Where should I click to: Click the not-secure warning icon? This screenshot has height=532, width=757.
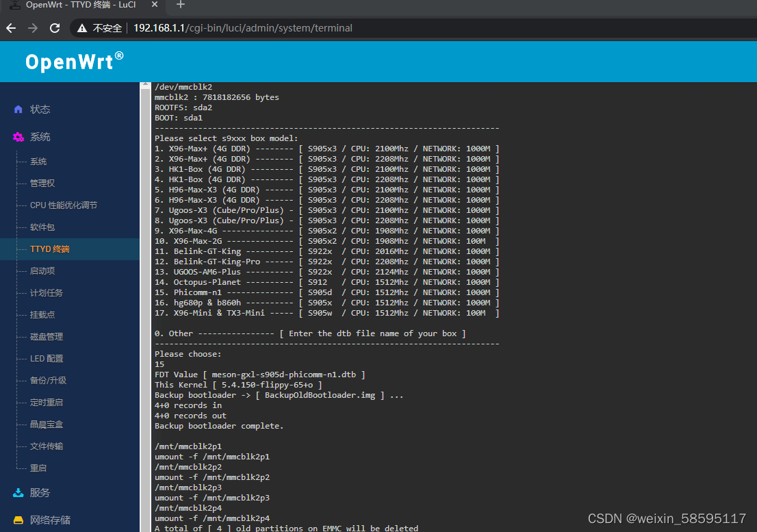[82, 28]
